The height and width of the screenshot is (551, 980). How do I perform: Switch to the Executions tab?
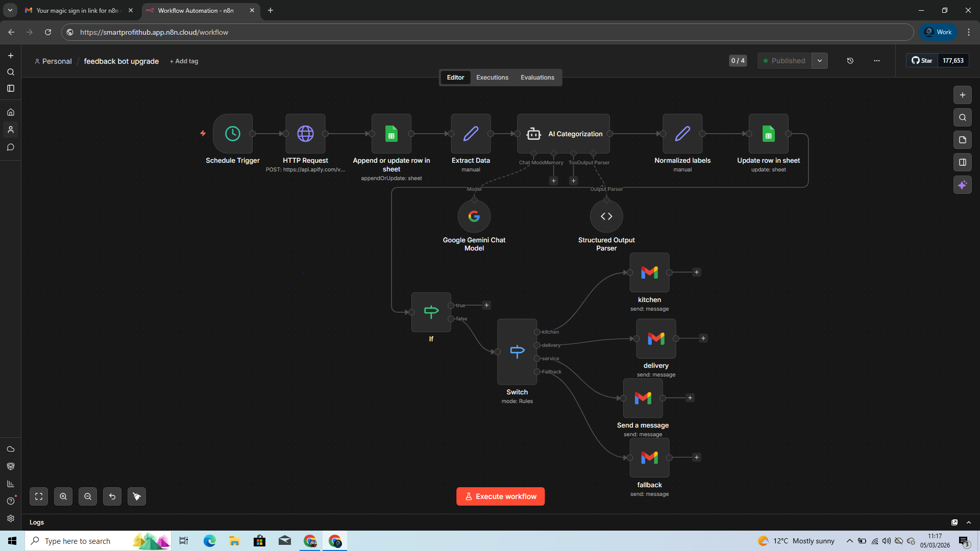click(492, 77)
